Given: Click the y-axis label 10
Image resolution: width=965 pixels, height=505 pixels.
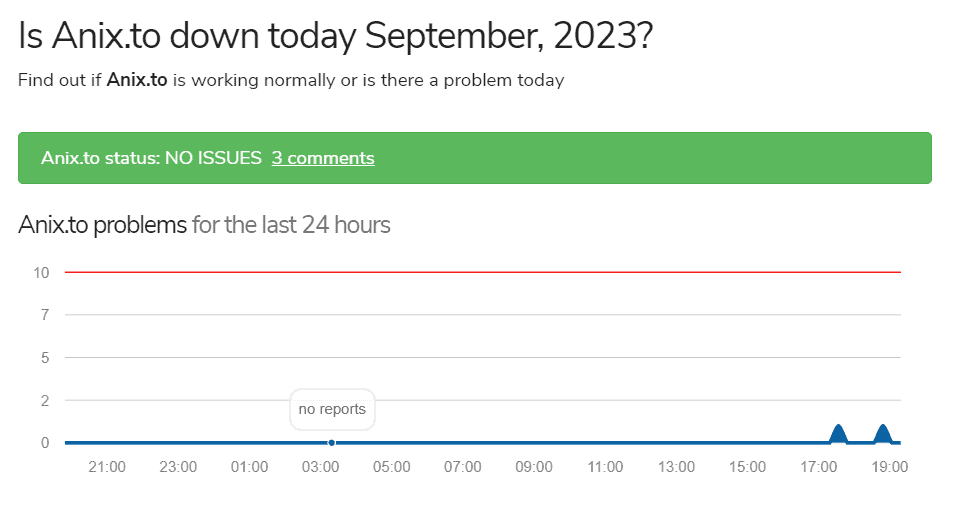Looking at the screenshot, I should coord(41,272).
